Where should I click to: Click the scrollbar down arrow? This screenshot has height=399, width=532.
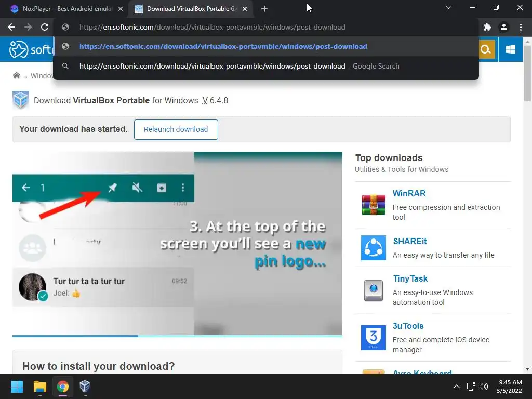pos(527,369)
